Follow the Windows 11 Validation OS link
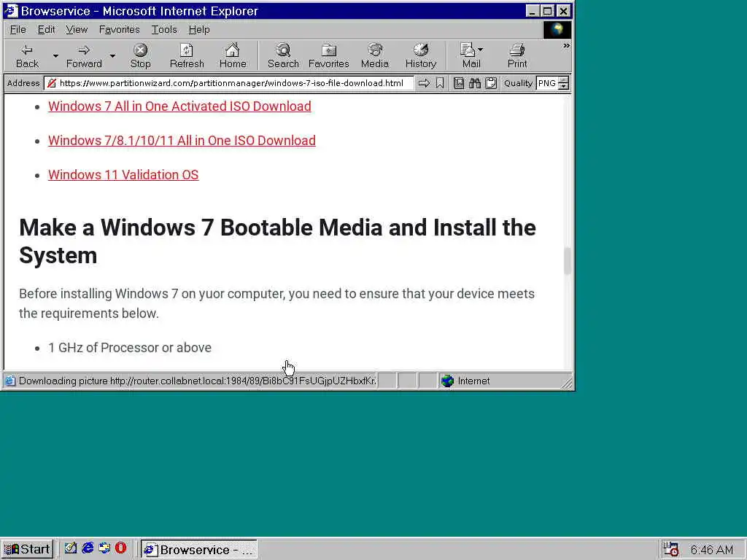Image resolution: width=747 pixels, height=560 pixels. pos(123,175)
